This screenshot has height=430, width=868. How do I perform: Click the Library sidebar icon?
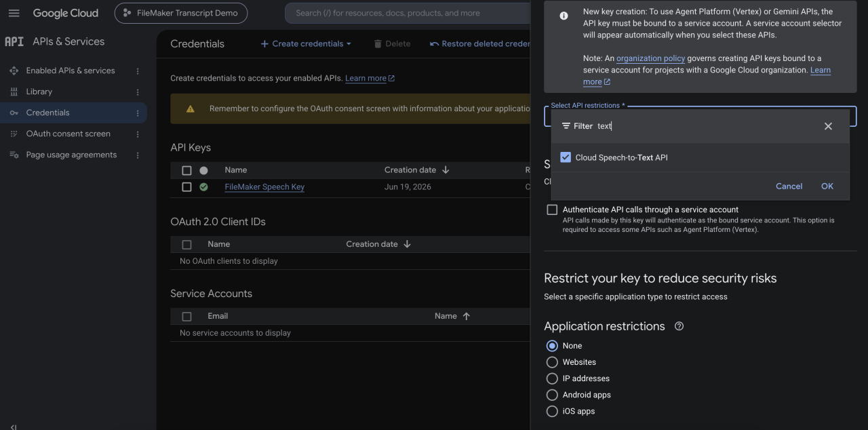[x=14, y=92]
